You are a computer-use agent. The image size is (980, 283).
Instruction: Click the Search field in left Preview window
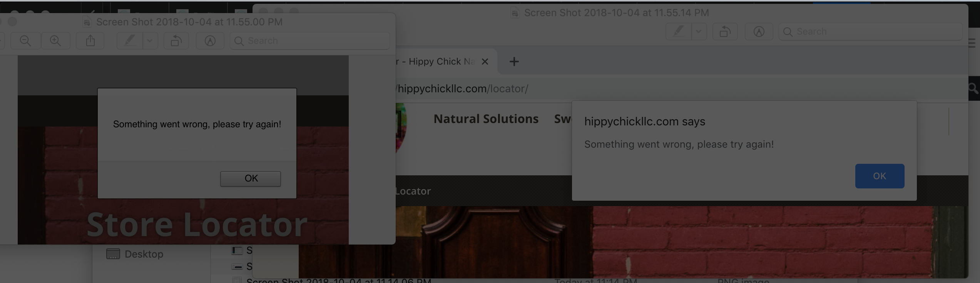tap(310, 41)
